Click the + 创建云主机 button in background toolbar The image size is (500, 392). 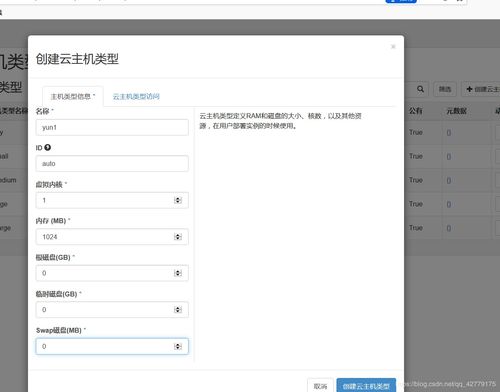481,89
